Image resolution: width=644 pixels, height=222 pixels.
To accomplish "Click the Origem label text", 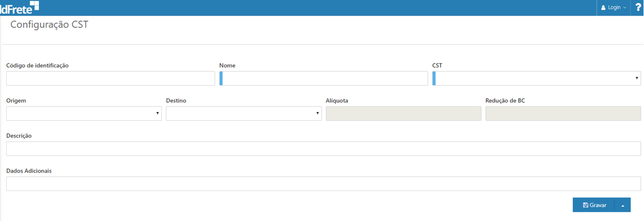I will click(x=16, y=101).
